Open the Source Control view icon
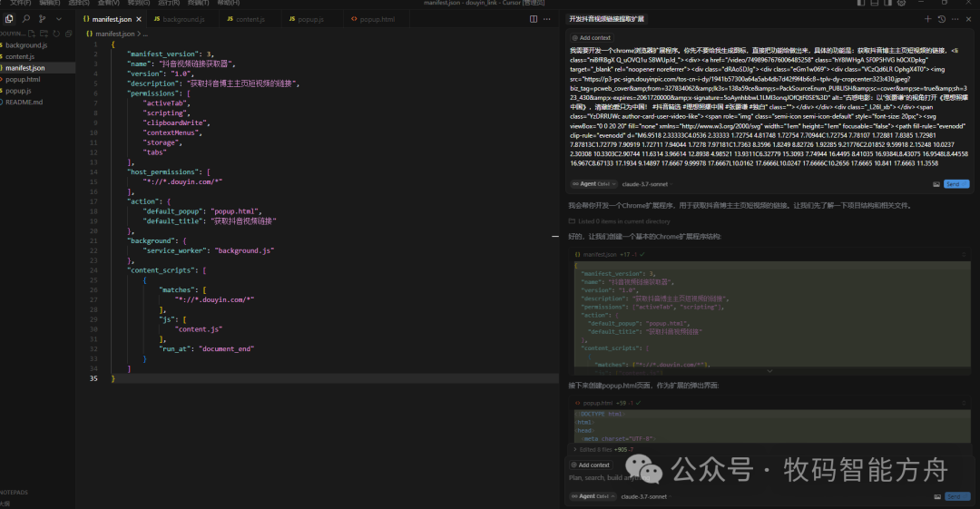 (43, 18)
